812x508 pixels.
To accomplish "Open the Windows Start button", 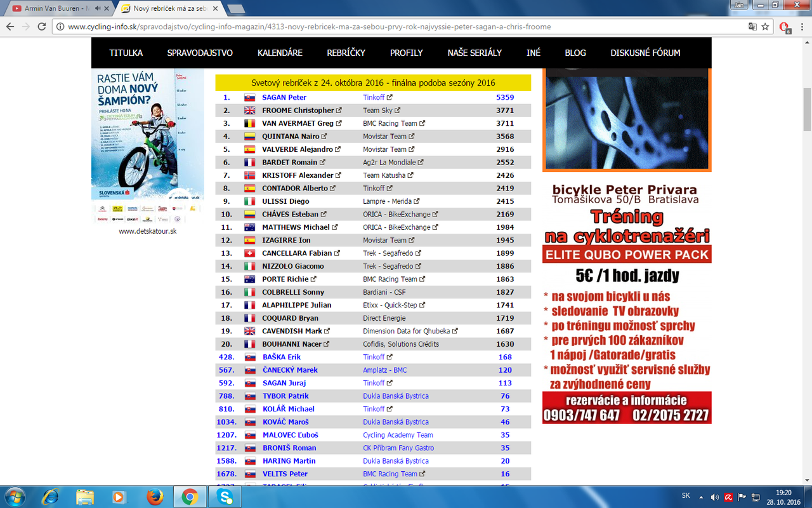I will click(14, 497).
